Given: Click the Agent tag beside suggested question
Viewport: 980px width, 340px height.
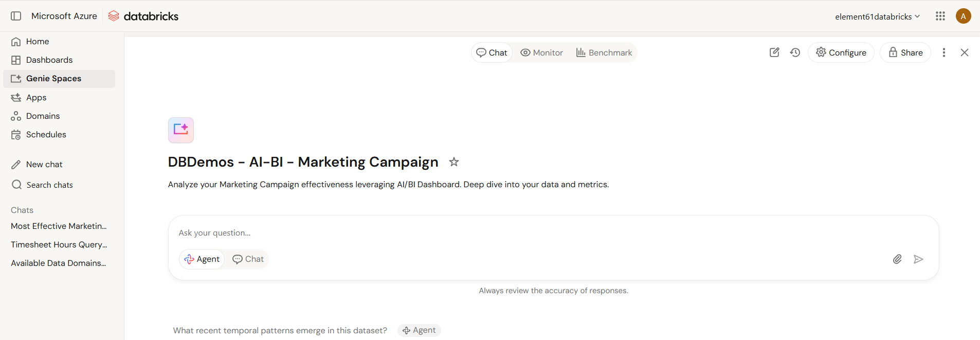Looking at the screenshot, I should [x=419, y=330].
